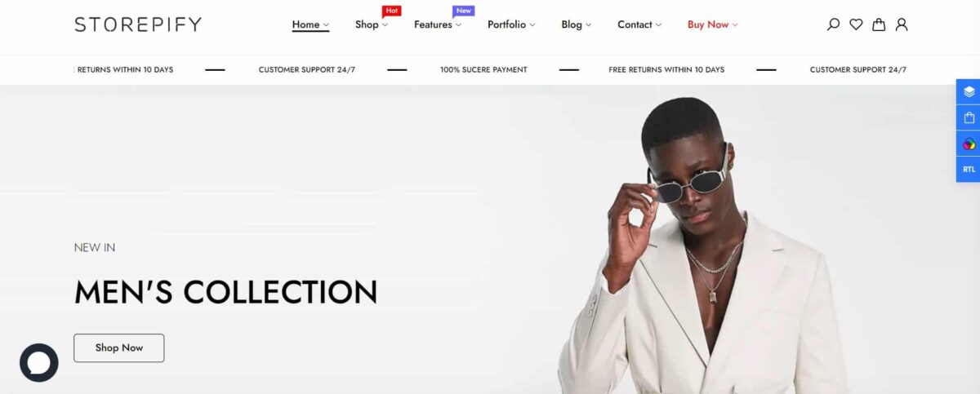980x394 pixels.
Task: Open the Contact menu item
Action: [639, 24]
